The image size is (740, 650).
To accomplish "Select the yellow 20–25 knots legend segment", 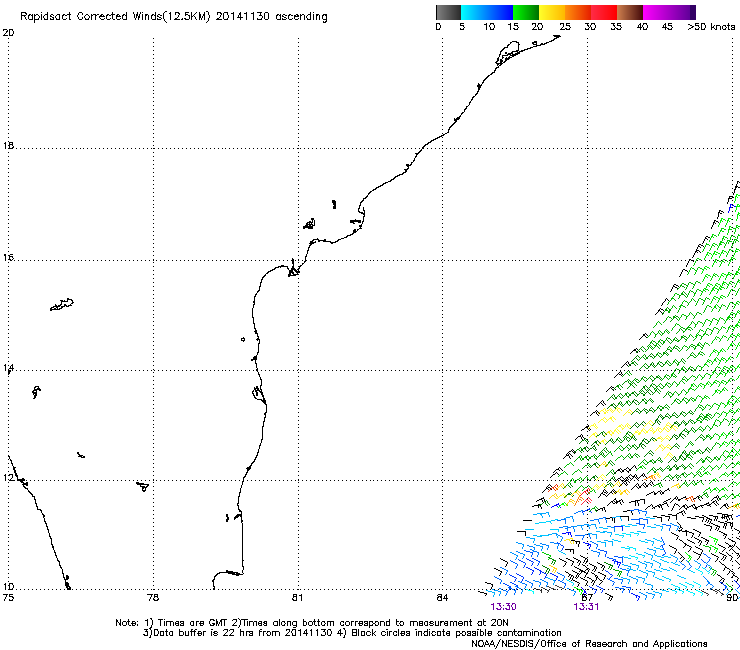I will tap(552, 12).
